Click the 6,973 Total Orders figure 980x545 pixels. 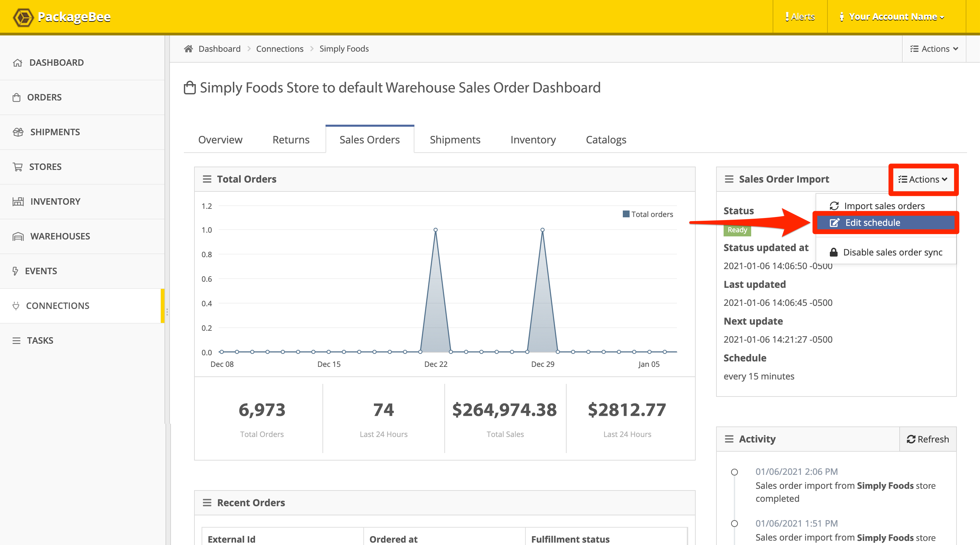coord(262,410)
